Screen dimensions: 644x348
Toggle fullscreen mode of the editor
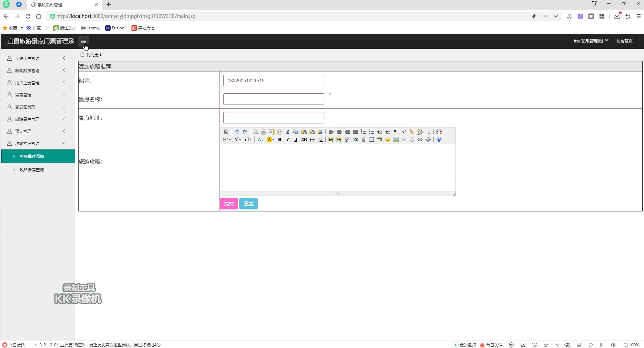point(439,132)
